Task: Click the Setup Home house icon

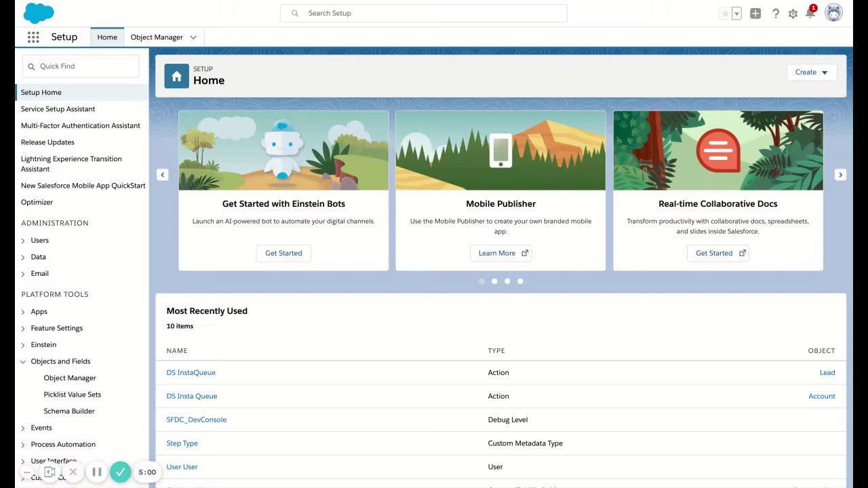Action: pos(176,77)
